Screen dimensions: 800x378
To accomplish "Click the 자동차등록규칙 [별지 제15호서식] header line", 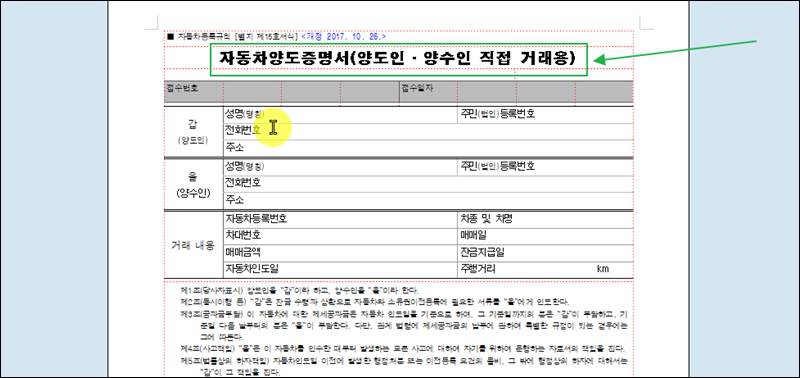I will tap(233, 37).
